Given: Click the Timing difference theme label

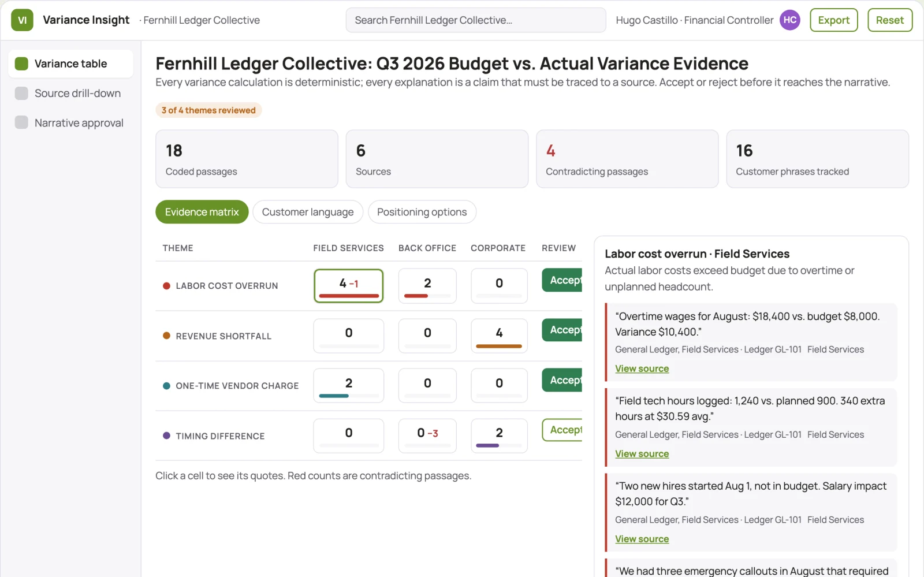Looking at the screenshot, I should coord(220,436).
